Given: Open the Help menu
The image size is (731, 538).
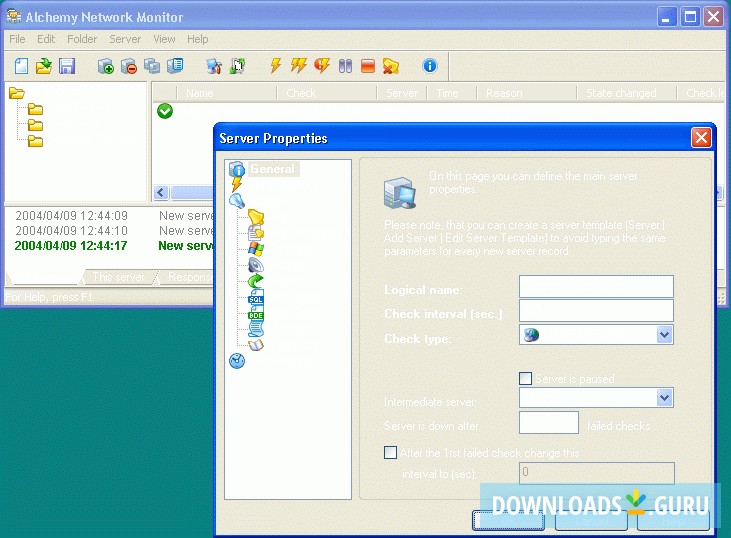Looking at the screenshot, I should 198,39.
